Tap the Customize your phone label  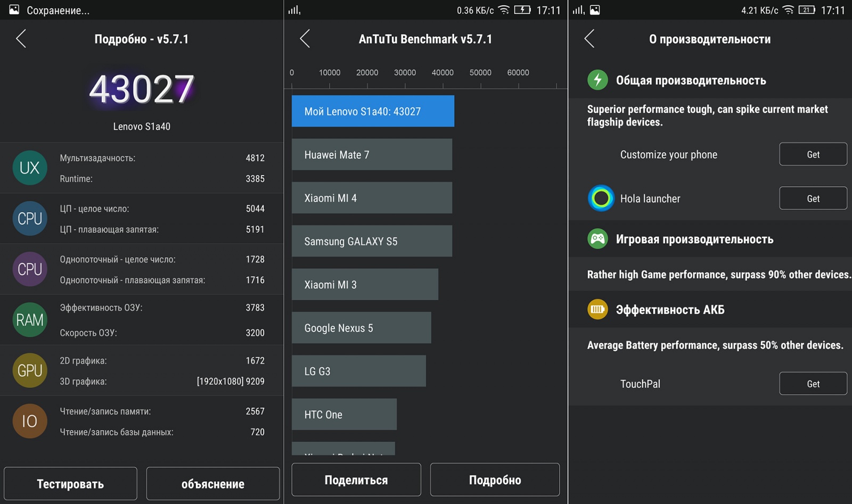669,154
